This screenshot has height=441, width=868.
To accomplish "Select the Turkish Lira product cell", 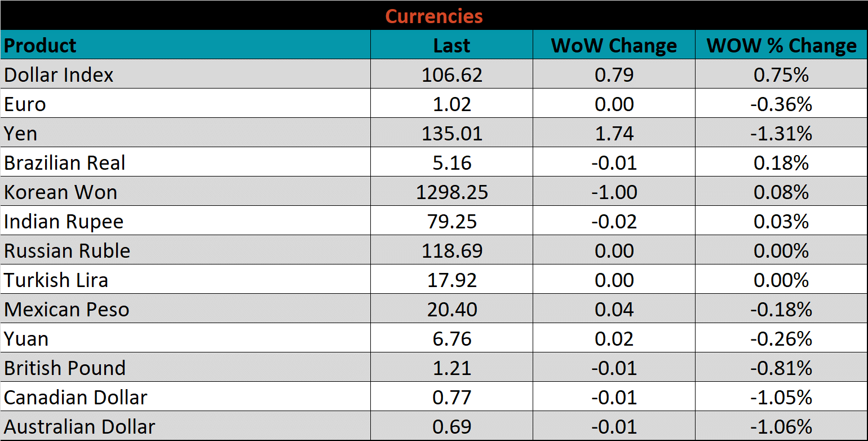I will tap(56, 280).
